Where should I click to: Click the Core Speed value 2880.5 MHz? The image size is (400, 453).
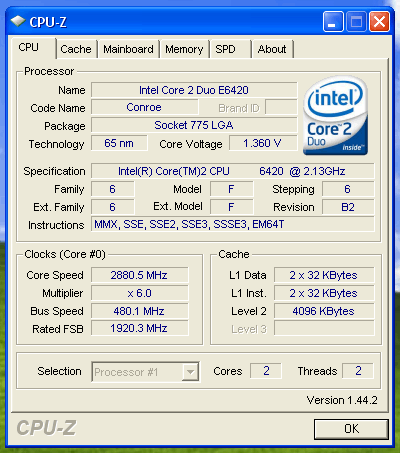click(139, 275)
